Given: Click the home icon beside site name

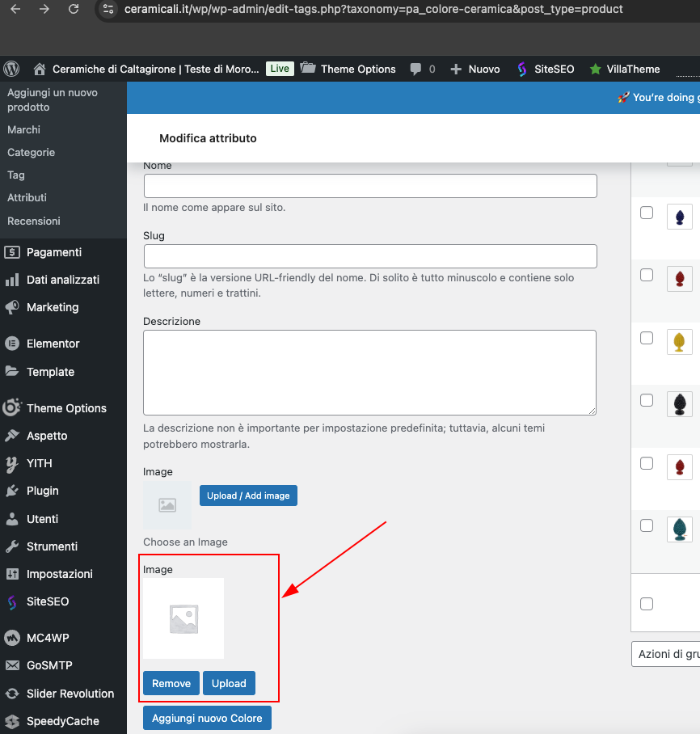Looking at the screenshot, I should pos(40,70).
